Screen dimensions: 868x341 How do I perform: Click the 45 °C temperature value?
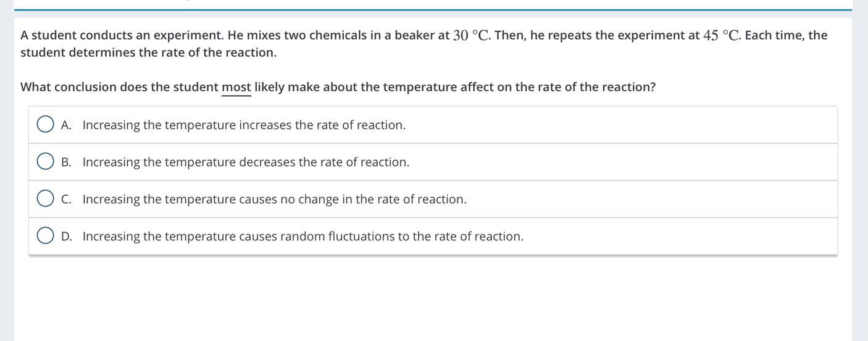[x=722, y=35]
